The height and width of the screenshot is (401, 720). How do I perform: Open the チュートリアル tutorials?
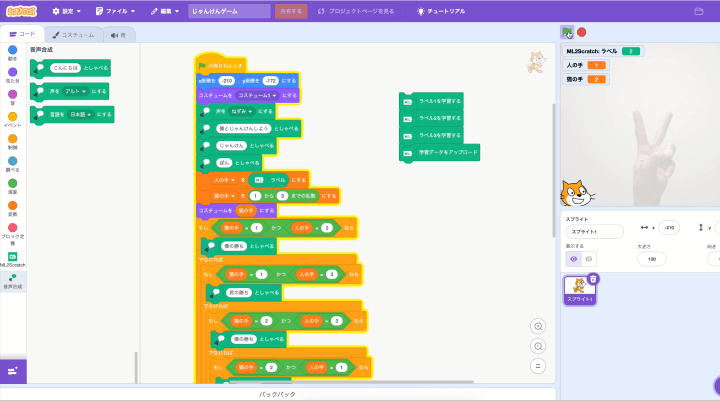coord(441,11)
